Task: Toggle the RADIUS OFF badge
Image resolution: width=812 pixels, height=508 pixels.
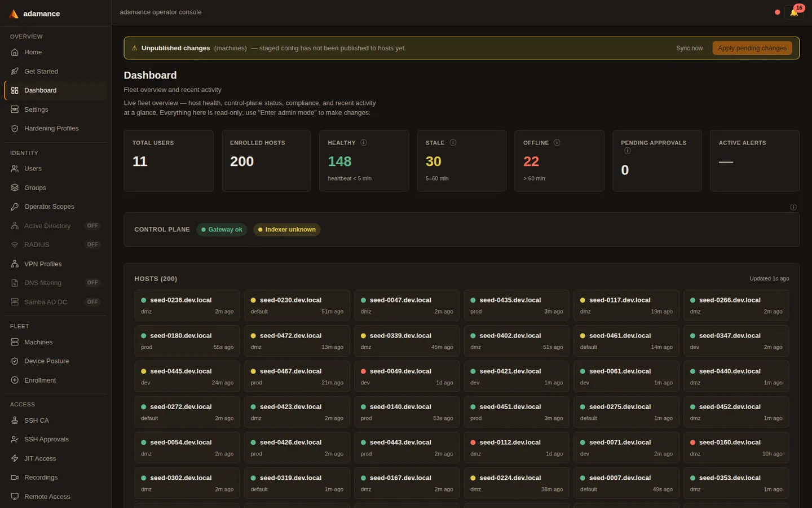Action: pos(92,244)
